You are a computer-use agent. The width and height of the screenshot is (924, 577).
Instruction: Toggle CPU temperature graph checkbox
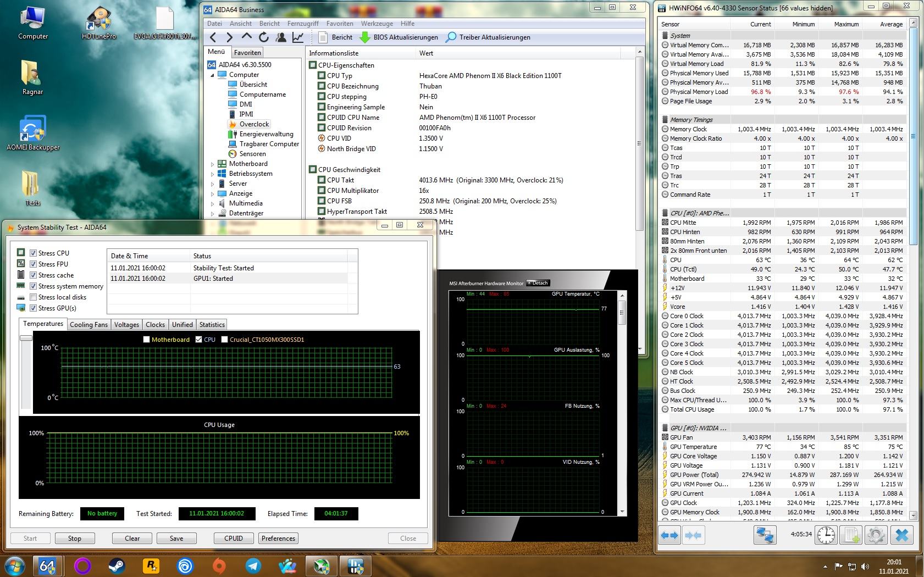[x=198, y=340]
